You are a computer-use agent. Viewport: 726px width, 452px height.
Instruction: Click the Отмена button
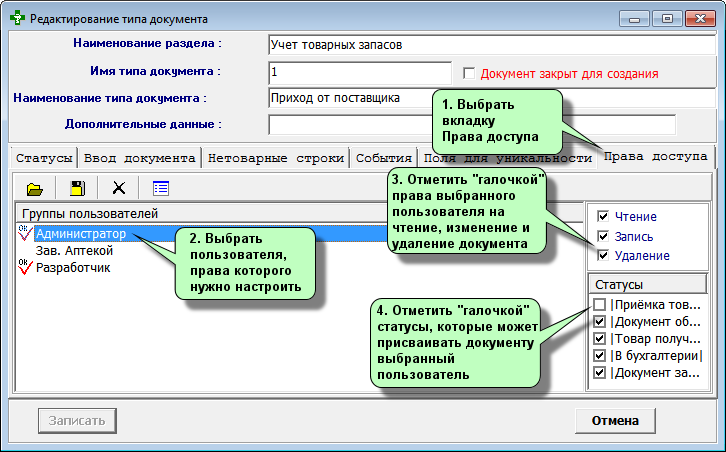click(x=615, y=421)
